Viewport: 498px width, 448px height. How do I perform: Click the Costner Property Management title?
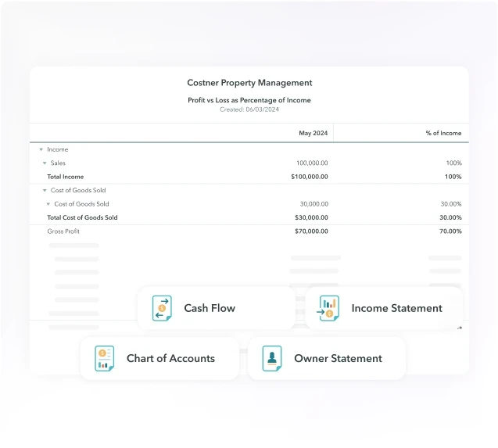[249, 83]
